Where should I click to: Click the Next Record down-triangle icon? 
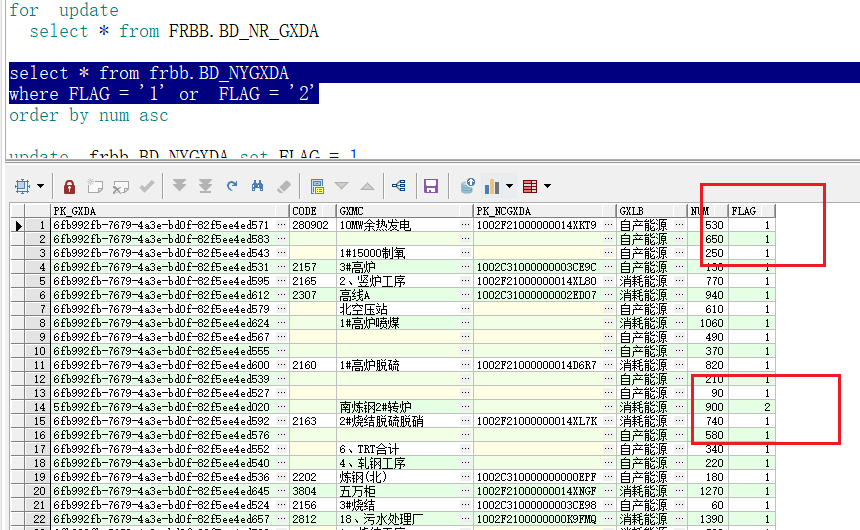tap(342, 186)
